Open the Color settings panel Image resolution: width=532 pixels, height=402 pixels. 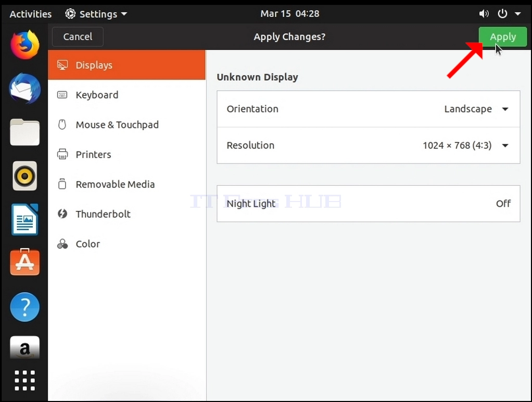[x=126, y=244]
